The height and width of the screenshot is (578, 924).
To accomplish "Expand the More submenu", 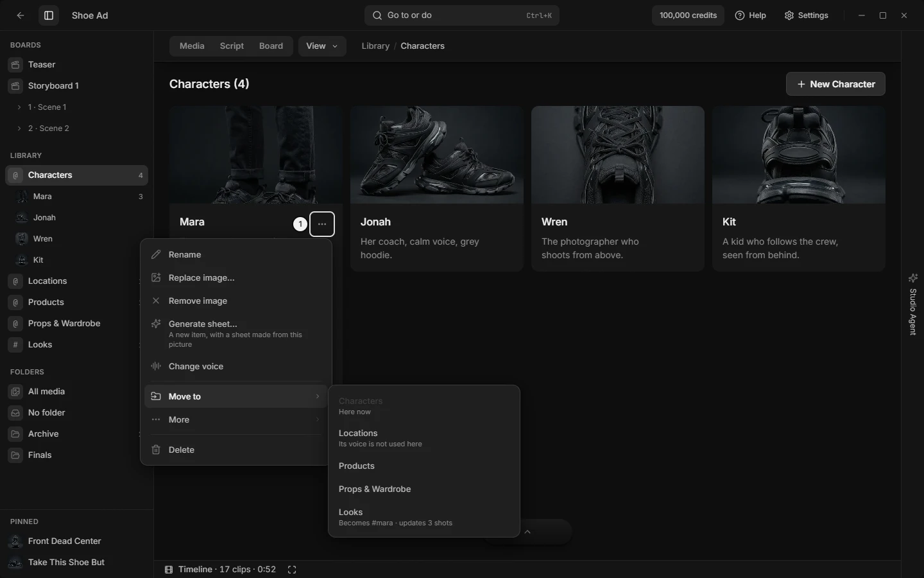I will pos(235,419).
